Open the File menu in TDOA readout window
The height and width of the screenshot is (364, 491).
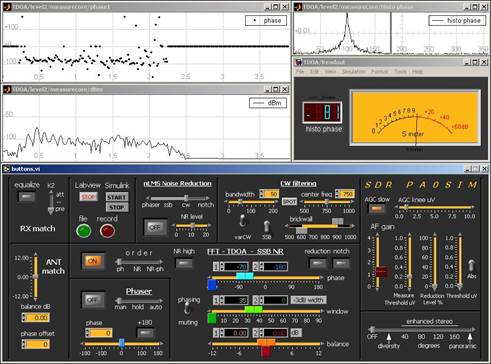point(300,71)
